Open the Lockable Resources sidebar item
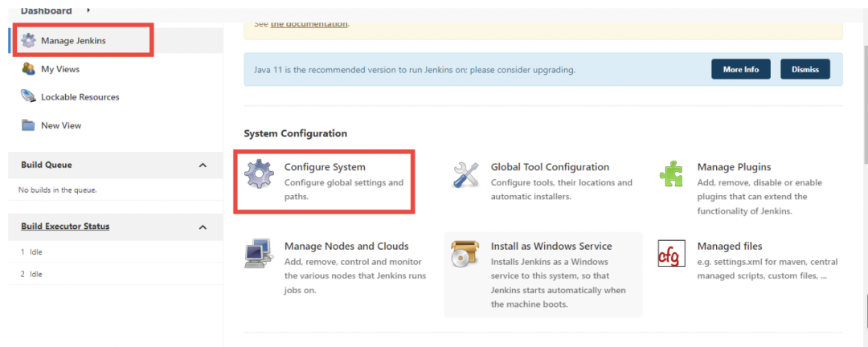 tap(80, 97)
